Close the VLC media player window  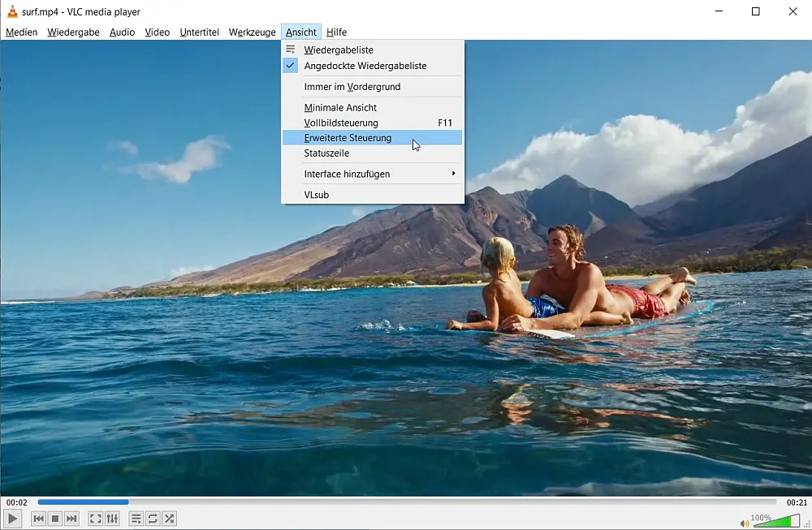(793, 11)
